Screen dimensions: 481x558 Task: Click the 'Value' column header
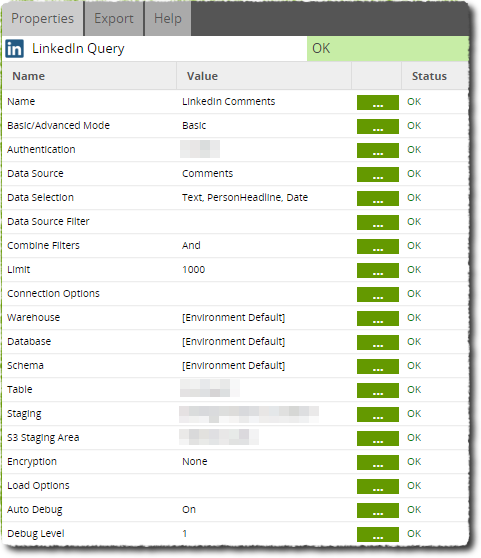202,76
